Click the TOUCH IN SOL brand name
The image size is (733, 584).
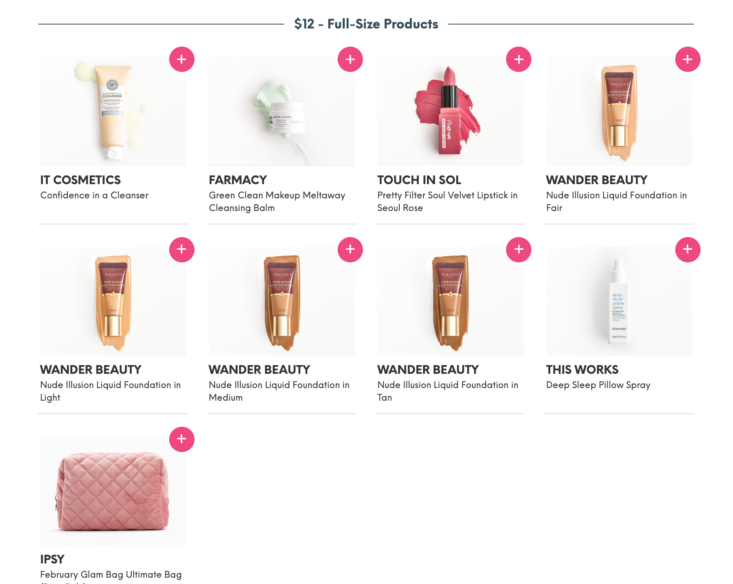(419, 180)
